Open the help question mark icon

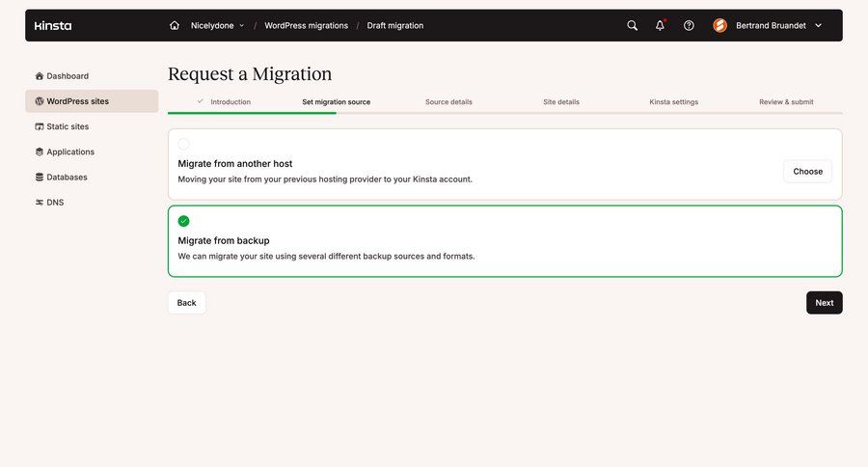(689, 26)
